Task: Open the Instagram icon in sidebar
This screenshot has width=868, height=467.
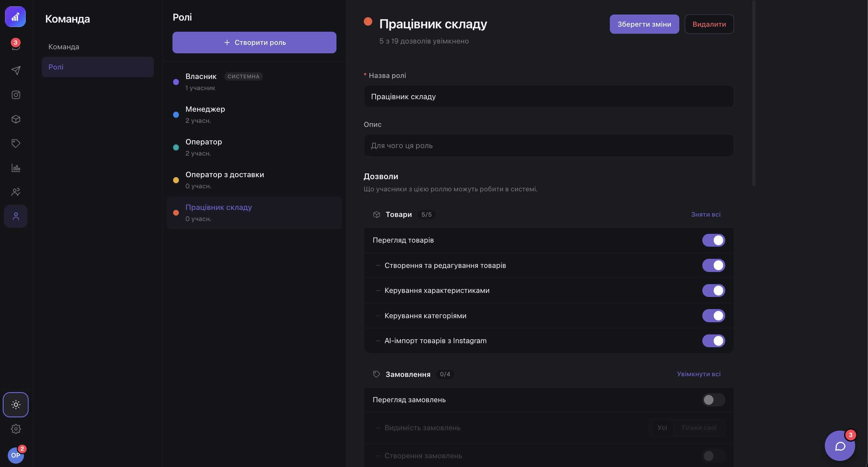Action: (x=16, y=95)
